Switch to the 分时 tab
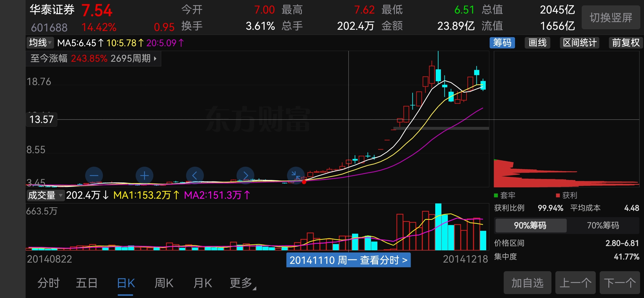Screen dimensions: 644x298 [x=48, y=283]
